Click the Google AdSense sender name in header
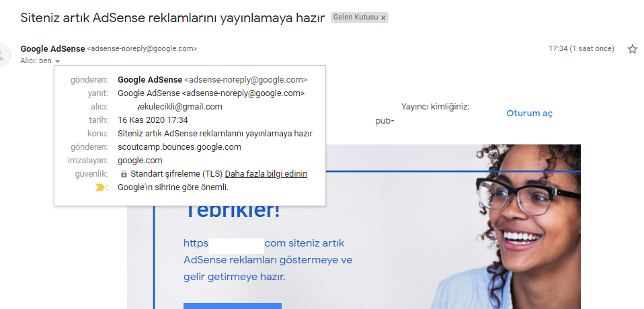 tap(52, 49)
